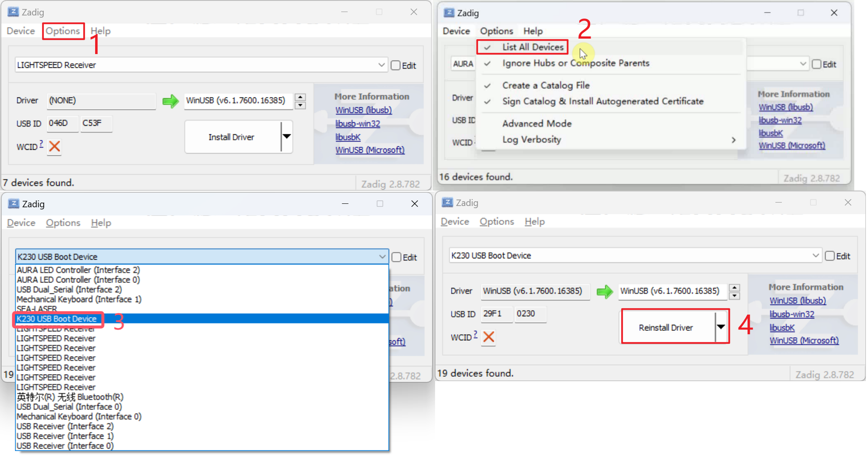Click the green arrow in the Reinstall Driver window
This screenshot has width=868, height=457.
[605, 292]
